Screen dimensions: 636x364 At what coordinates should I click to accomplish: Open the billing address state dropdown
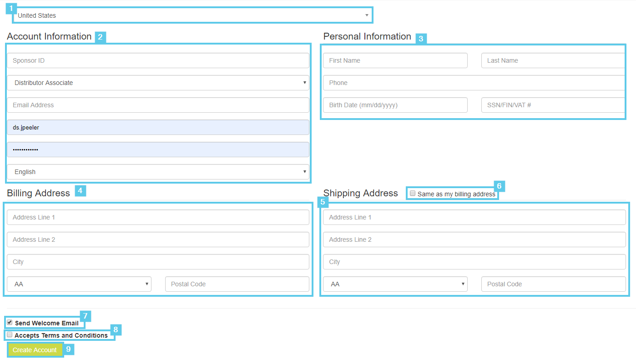(79, 284)
